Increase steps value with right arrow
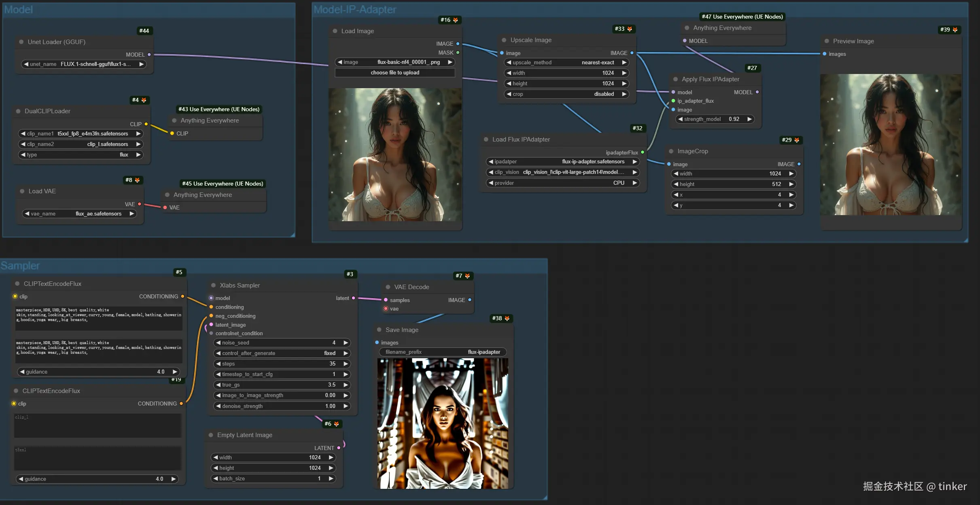Image resolution: width=980 pixels, height=505 pixels. tap(346, 363)
